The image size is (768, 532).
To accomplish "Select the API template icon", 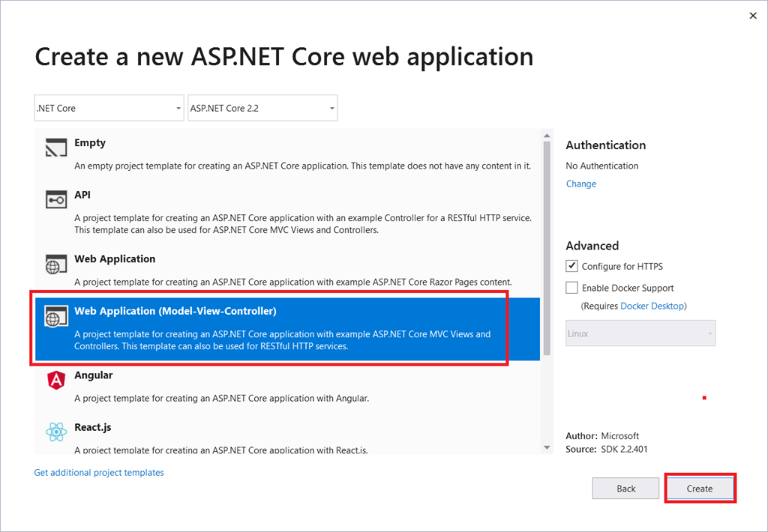I will 55,200.
